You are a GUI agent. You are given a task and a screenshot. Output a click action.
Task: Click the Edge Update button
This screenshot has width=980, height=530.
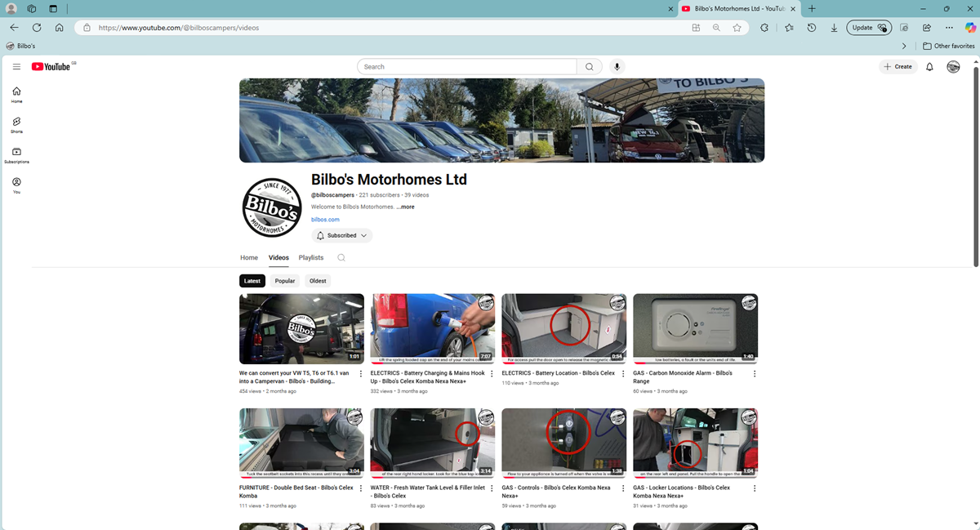tap(867, 28)
